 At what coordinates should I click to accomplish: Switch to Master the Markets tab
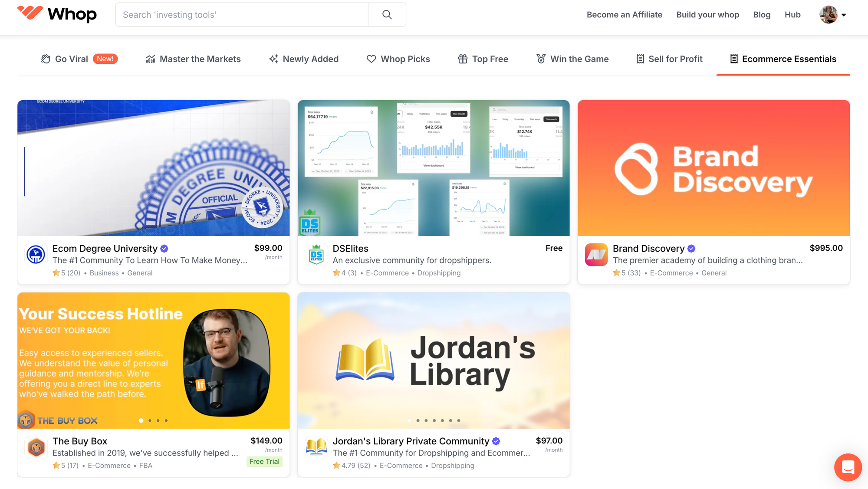(x=193, y=59)
